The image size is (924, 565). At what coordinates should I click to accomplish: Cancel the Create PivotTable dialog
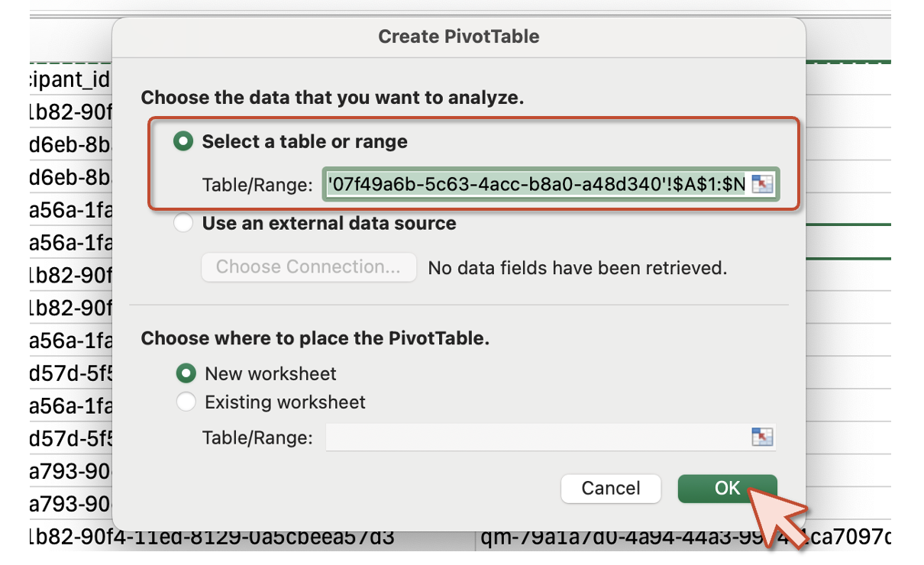coord(611,489)
